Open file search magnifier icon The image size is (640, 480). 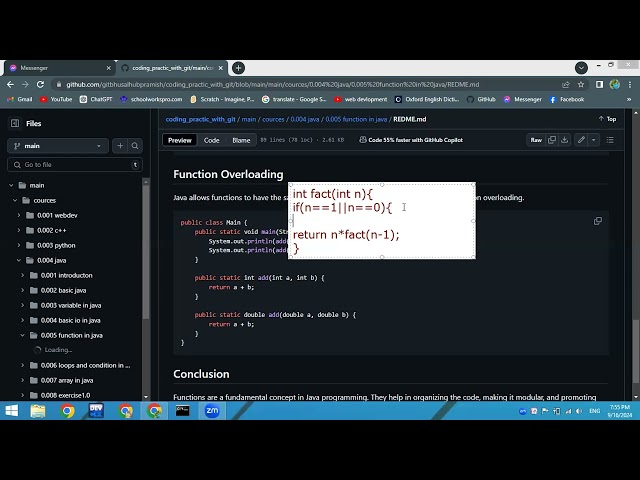click(x=135, y=146)
